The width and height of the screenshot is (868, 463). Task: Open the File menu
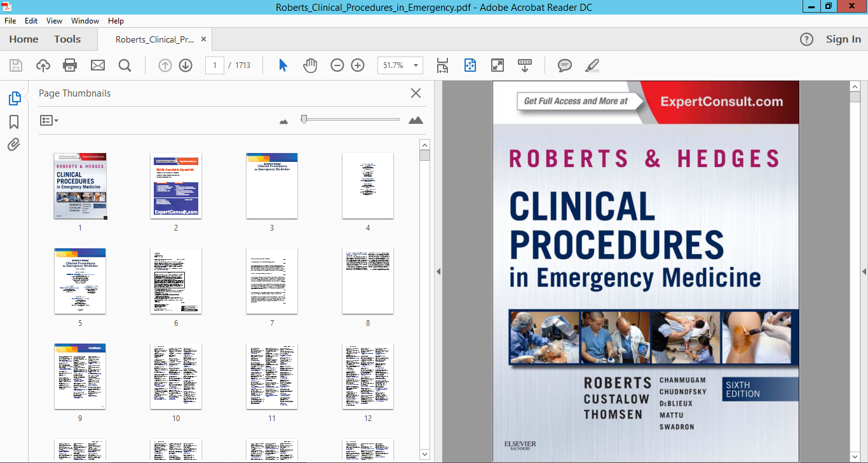pyautogui.click(x=10, y=21)
